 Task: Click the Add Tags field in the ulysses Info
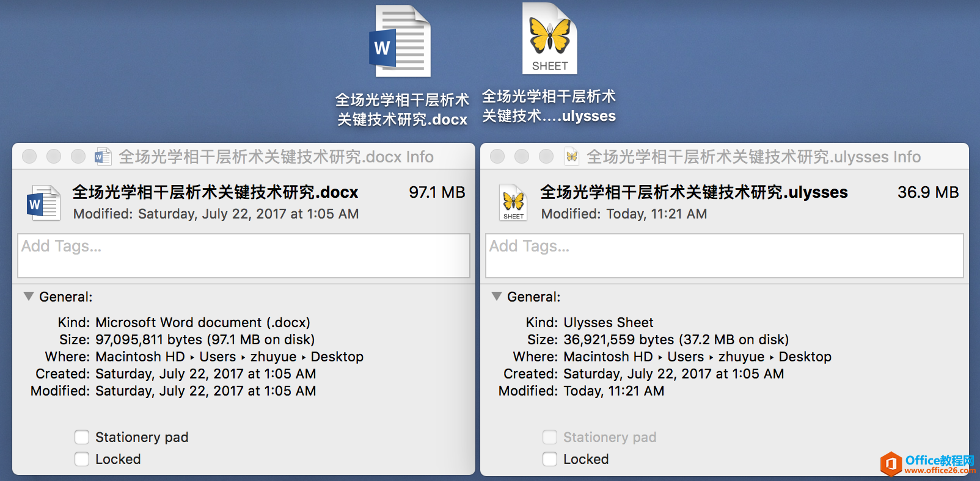click(725, 256)
